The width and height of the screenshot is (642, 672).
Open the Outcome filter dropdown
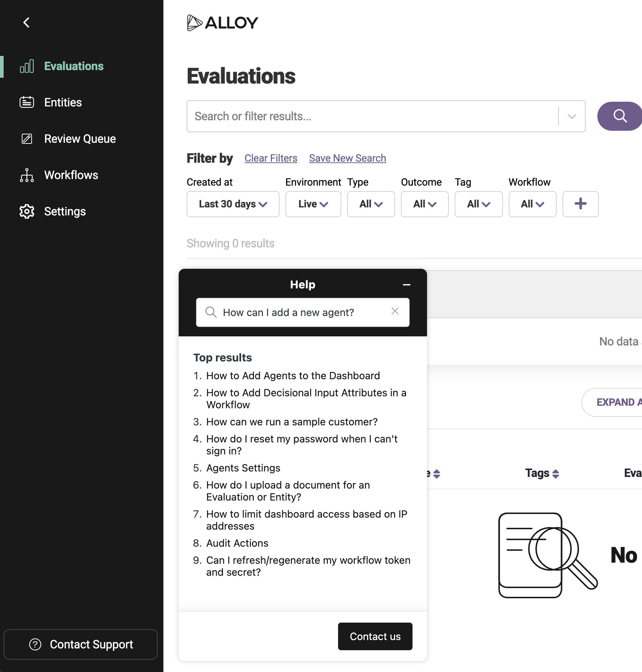[424, 204]
